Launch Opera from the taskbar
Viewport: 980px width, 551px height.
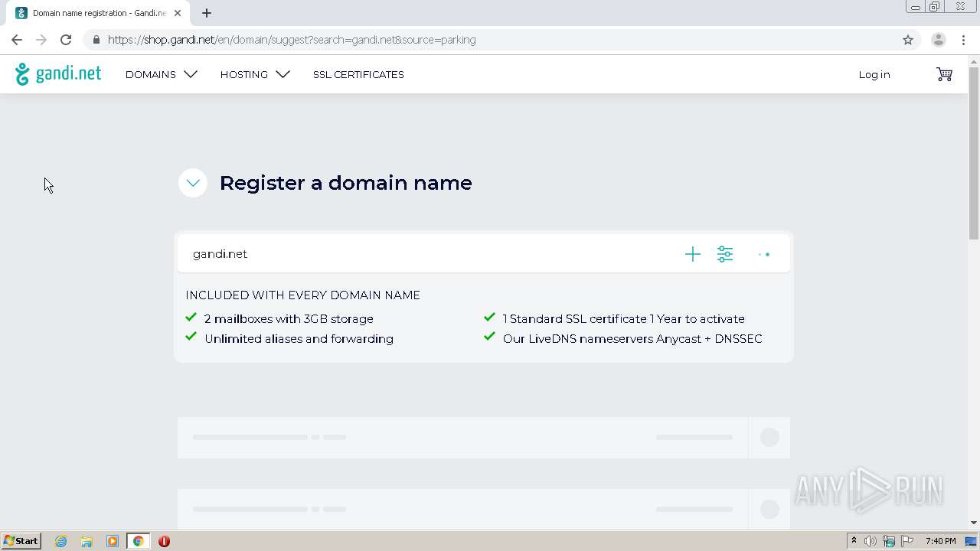[164, 541]
